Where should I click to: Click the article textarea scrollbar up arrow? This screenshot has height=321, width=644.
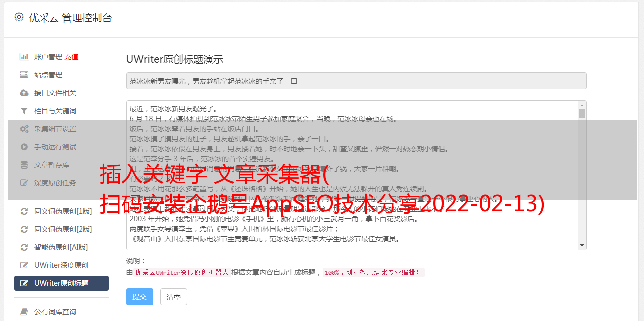[582, 105]
